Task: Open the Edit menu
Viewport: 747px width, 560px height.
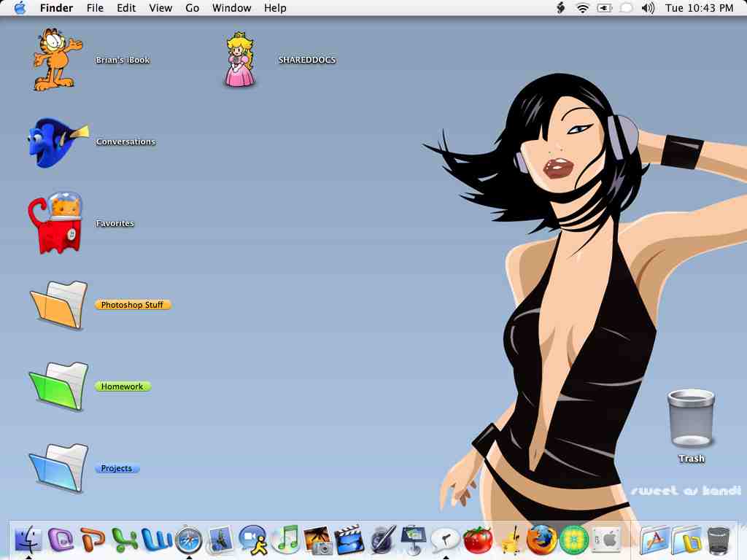Action: pyautogui.click(x=126, y=8)
